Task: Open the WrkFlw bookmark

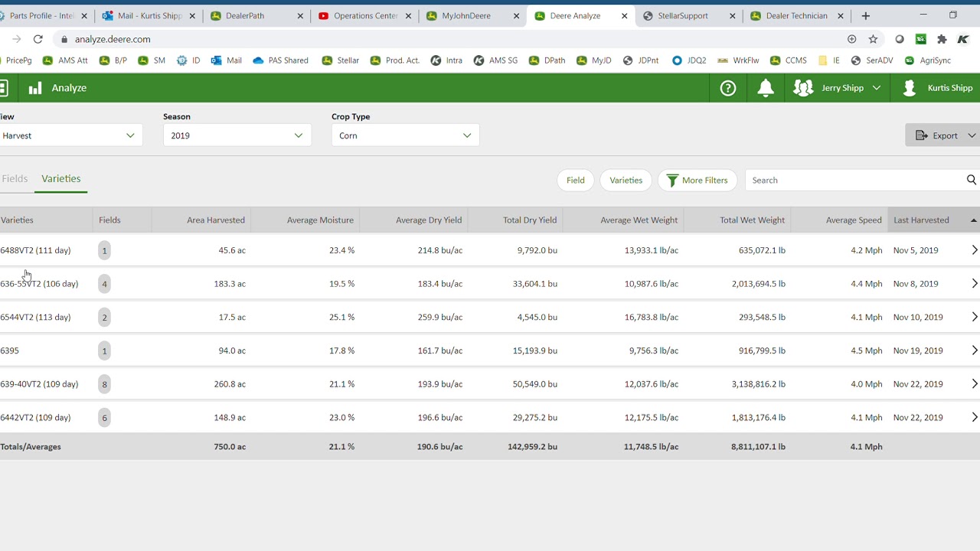Action: (x=738, y=60)
